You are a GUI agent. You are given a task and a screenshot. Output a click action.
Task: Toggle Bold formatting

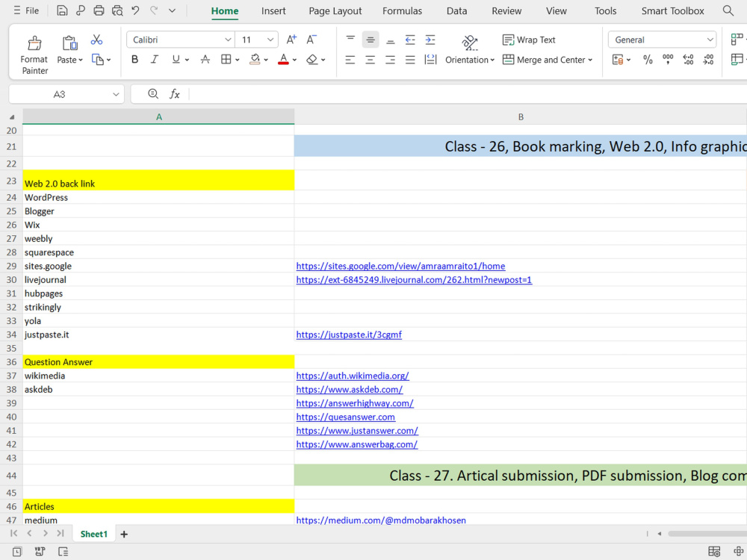[x=134, y=60]
